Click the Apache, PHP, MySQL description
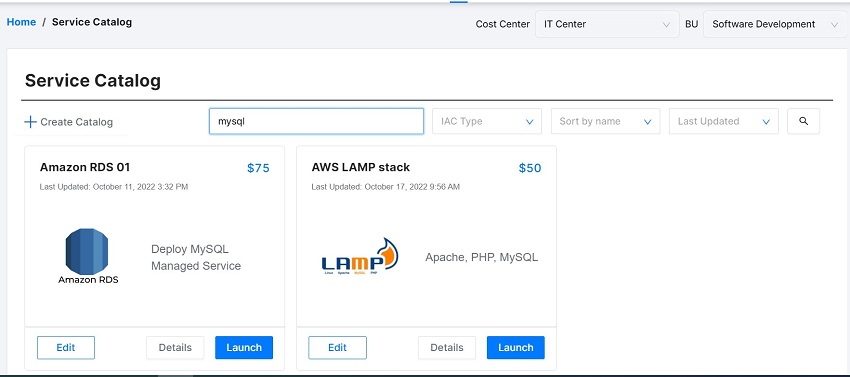The image size is (850, 377). click(481, 257)
